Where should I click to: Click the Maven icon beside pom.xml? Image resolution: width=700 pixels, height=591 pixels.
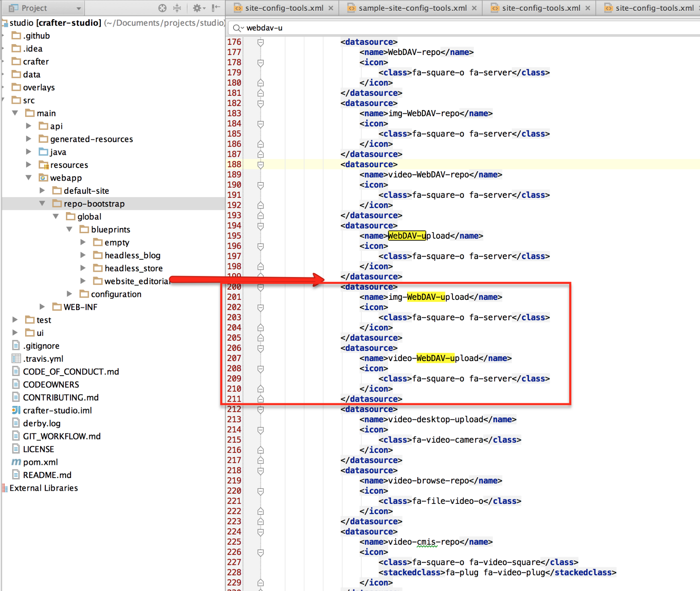coord(16,462)
